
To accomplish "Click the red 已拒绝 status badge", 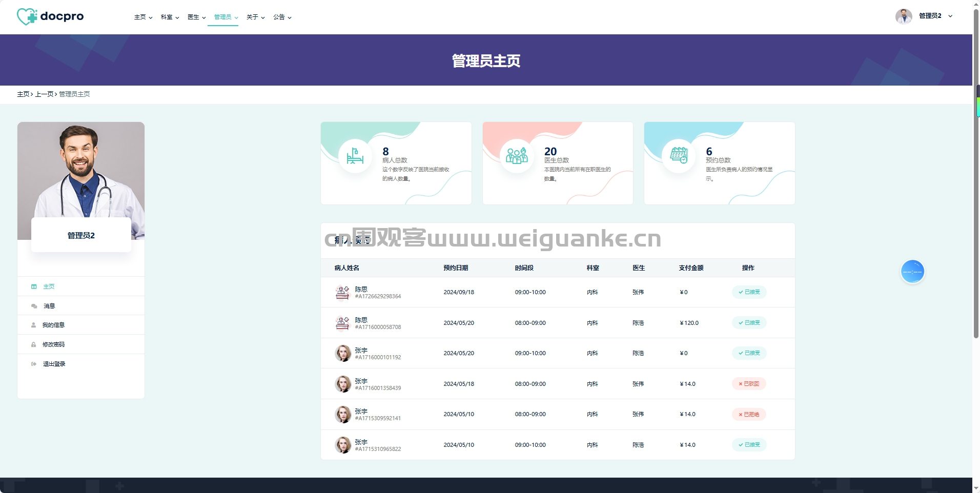I will pos(749,414).
